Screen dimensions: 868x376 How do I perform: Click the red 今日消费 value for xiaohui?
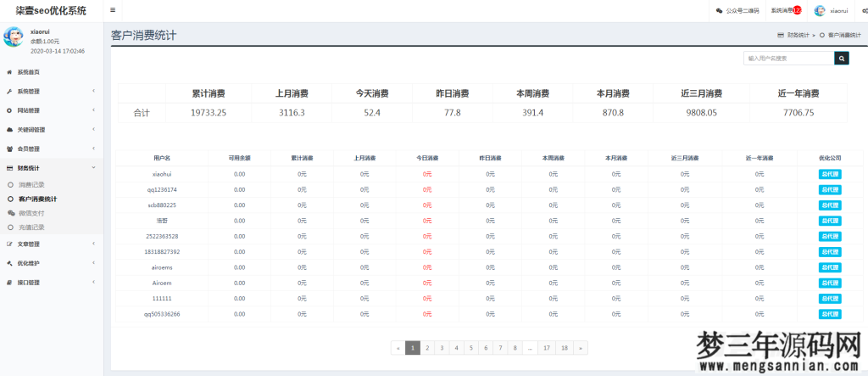tap(427, 174)
